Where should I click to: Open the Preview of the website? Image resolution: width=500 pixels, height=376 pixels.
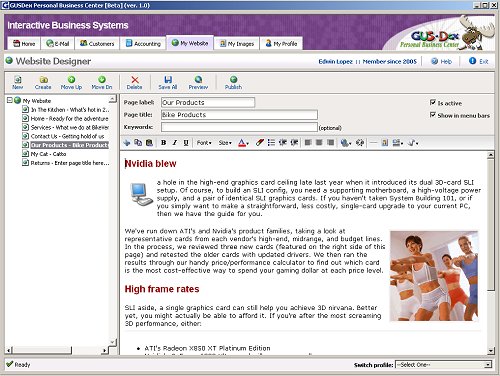[x=198, y=82]
